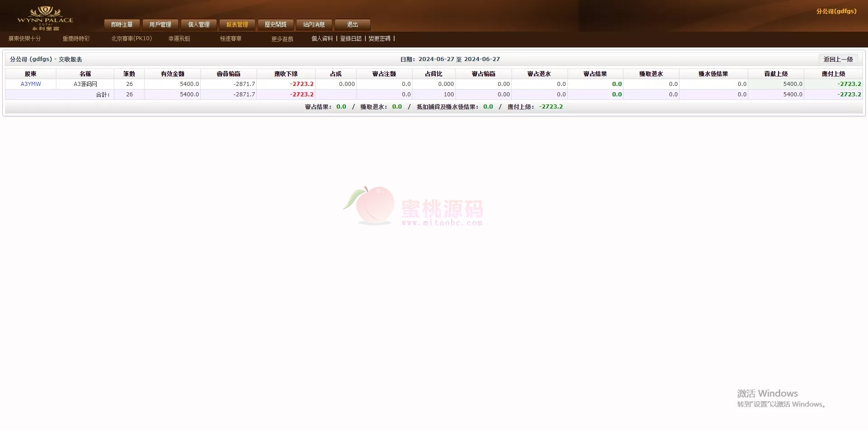Open the 即時注單 menu
This screenshot has width=868, height=431.
pyautogui.click(x=122, y=24)
